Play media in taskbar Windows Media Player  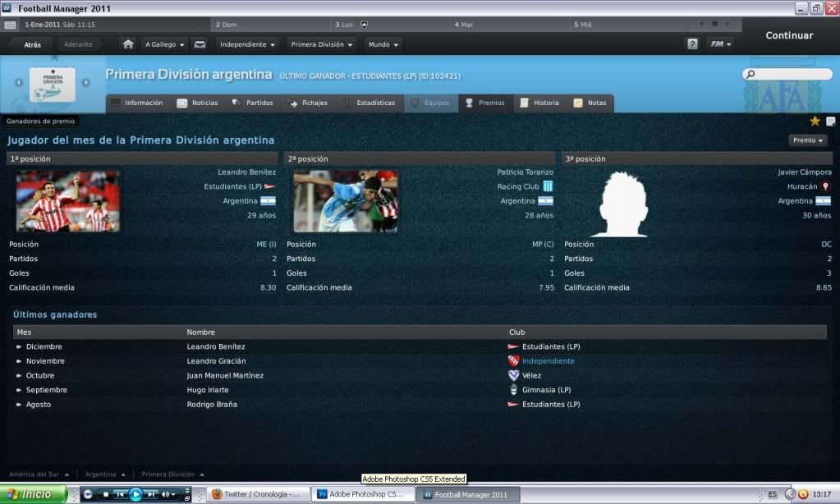pos(135,494)
